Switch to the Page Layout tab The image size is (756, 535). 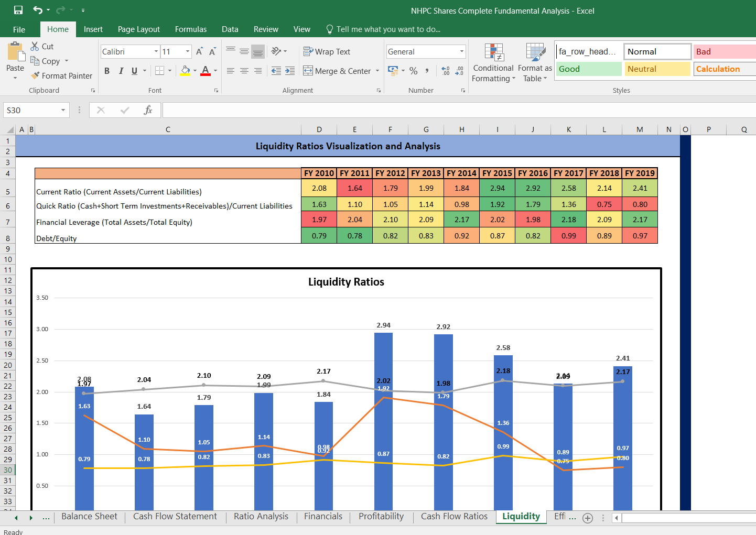[x=139, y=29]
